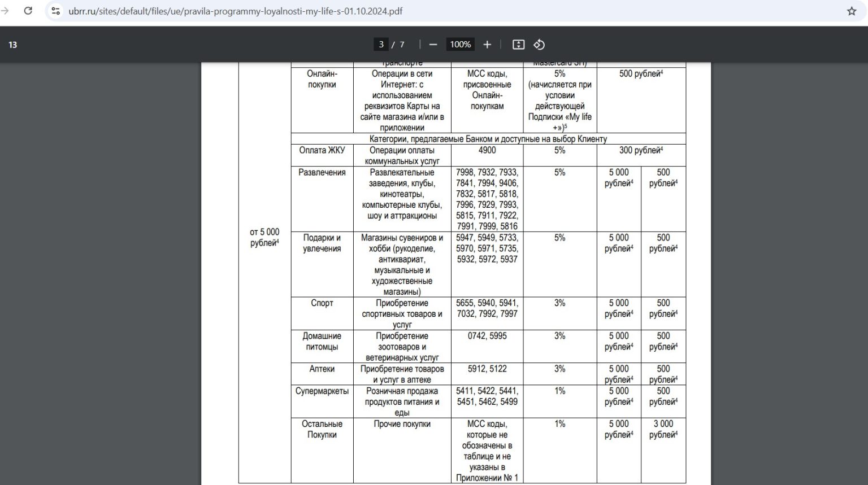The width and height of the screenshot is (868, 485).
Task: Click the "Остальные Покупки" category cell
Action: (x=322, y=429)
